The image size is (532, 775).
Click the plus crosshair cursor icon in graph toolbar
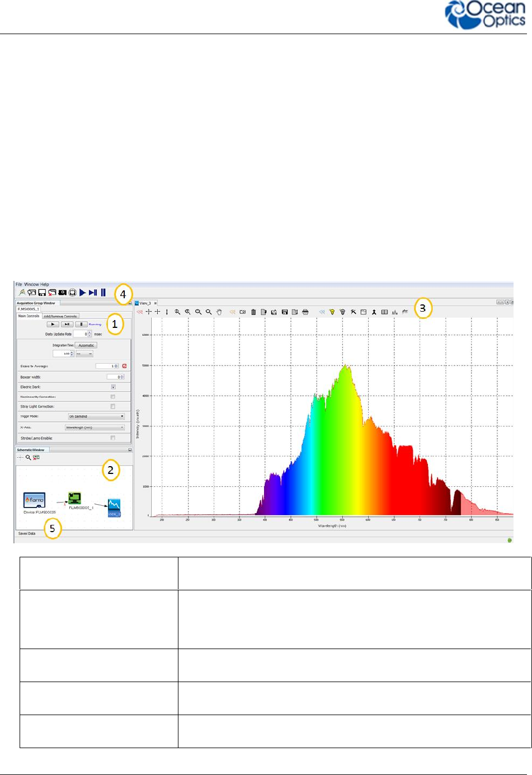(158, 312)
